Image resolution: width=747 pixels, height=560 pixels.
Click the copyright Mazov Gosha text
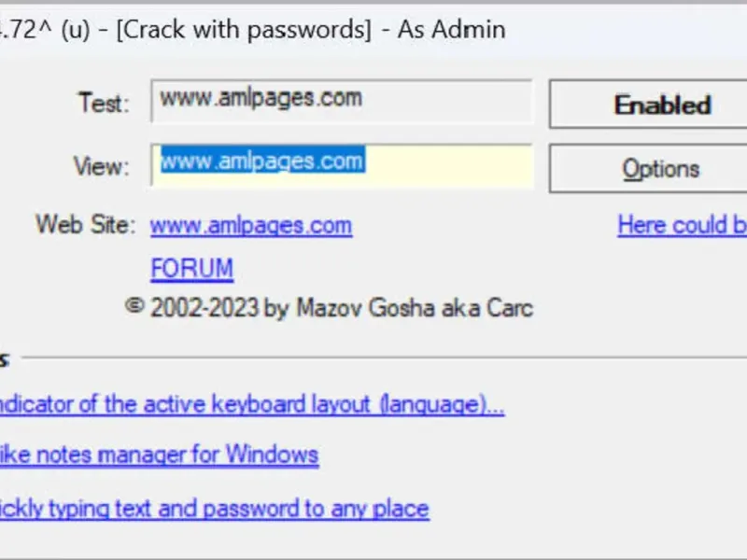pyautogui.click(x=329, y=307)
